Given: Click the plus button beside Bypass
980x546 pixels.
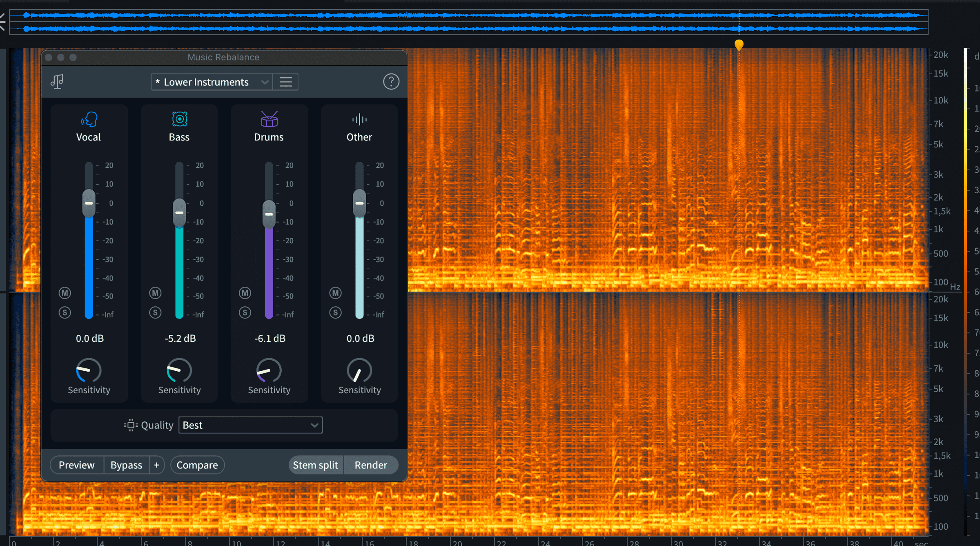Looking at the screenshot, I should [156, 465].
